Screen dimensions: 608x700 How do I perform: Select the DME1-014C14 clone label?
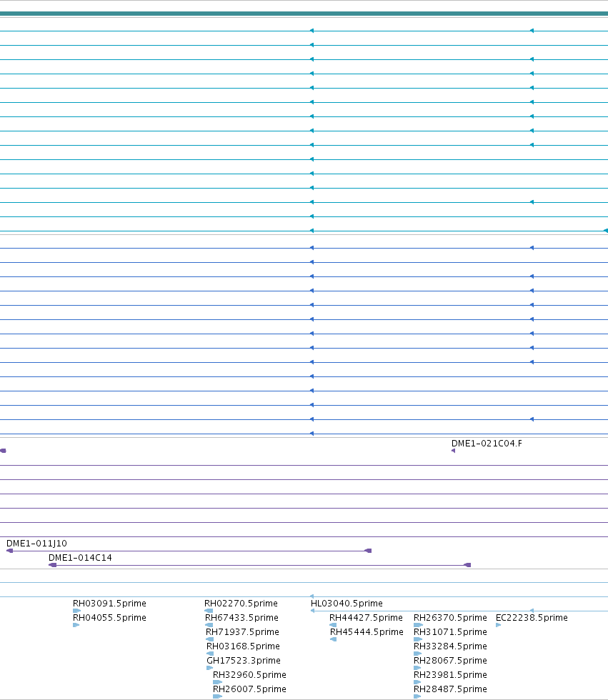click(80, 558)
